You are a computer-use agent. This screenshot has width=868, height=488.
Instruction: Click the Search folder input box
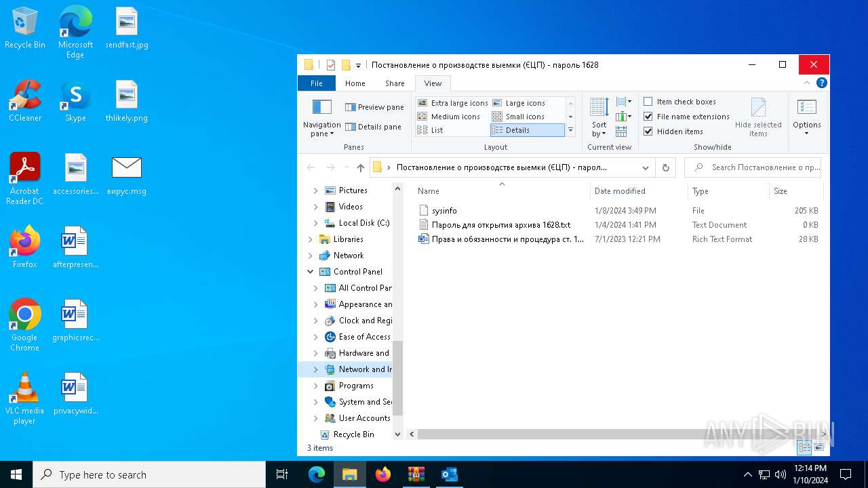[x=753, y=167]
